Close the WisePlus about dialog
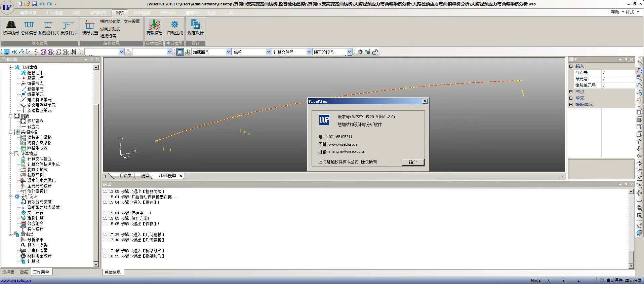 click(x=425, y=101)
